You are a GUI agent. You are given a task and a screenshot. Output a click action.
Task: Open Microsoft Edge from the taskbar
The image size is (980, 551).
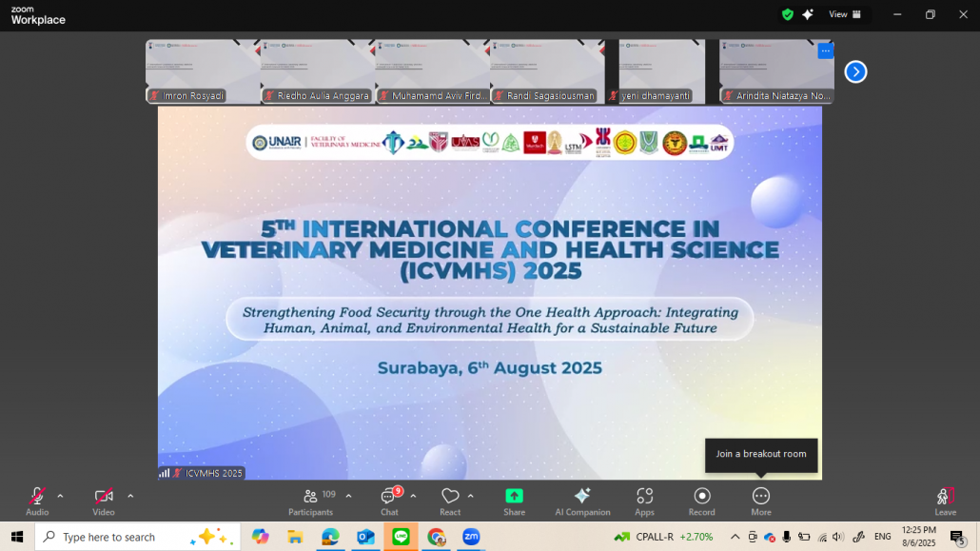(x=330, y=537)
